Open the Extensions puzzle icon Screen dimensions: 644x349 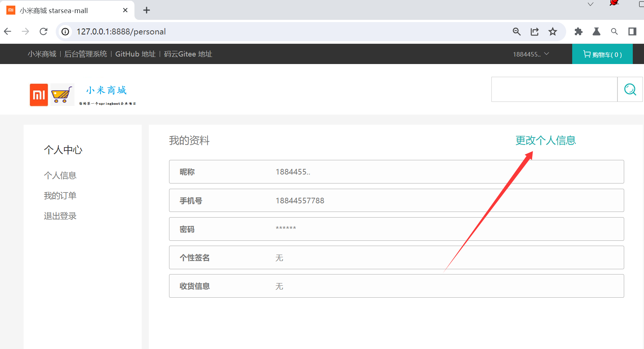pyautogui.click(x=579, y=31)
